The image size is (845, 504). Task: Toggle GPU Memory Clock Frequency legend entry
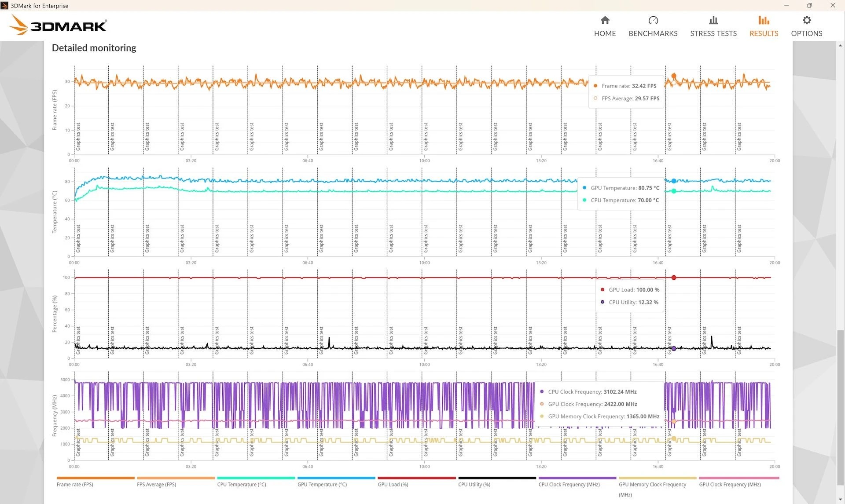coord(652,484)
